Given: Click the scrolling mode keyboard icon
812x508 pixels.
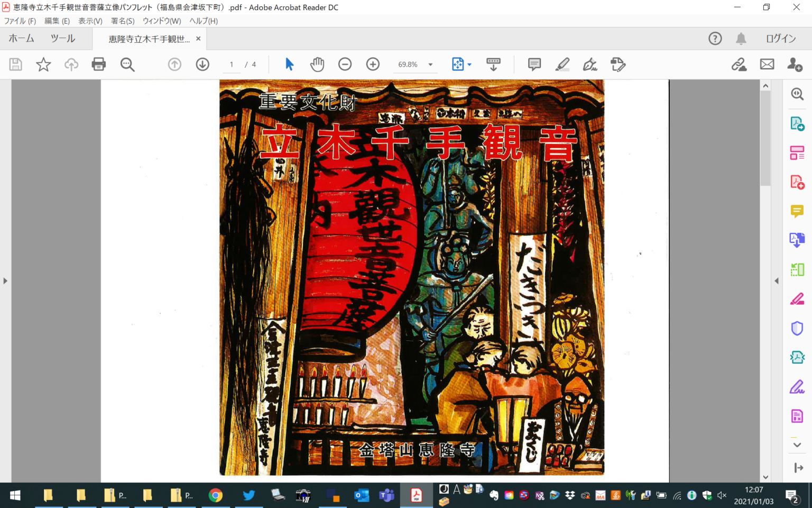Looking at the screenshot, I should tap(493, 65).
